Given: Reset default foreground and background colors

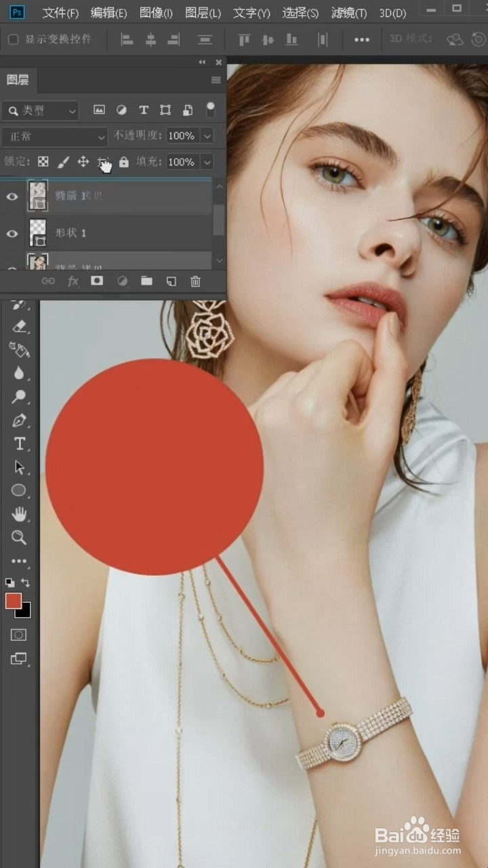Looking at the screenshot, I should pos(9,583).
